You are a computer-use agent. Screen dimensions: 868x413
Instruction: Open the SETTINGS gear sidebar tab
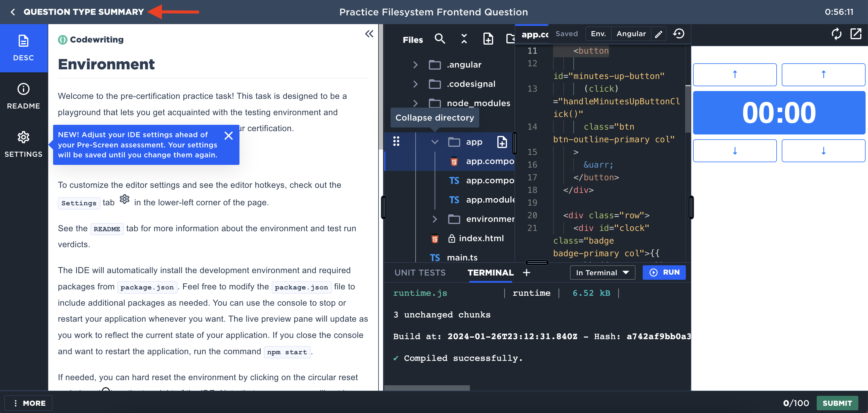coord(24,144)
